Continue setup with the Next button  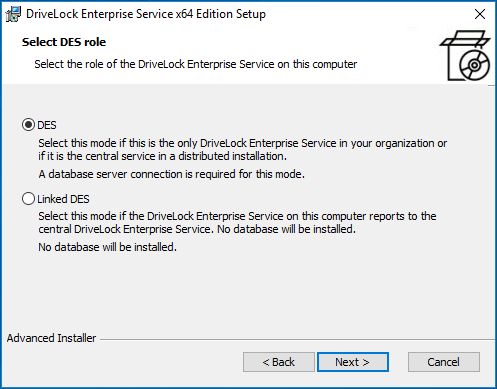pyautogui.click(x=353, y=362)
